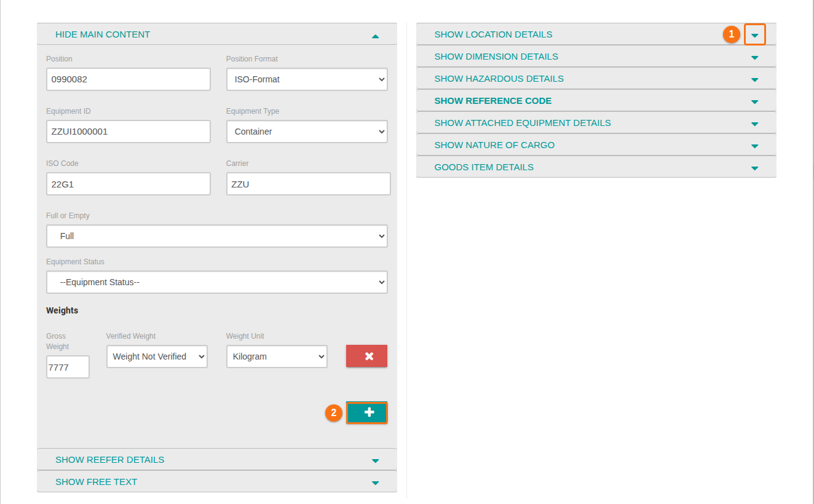This screenshot has height=504, width=814.
Task: Click SHOW REFERENCE CODE text
Action: 493,101
